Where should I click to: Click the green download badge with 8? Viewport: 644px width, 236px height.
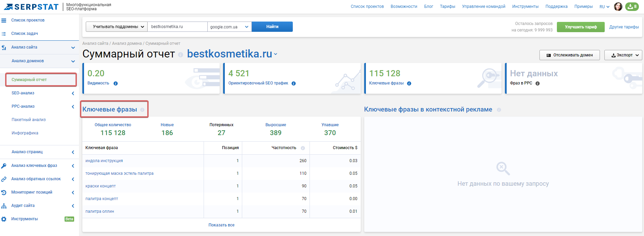(632, 6)
